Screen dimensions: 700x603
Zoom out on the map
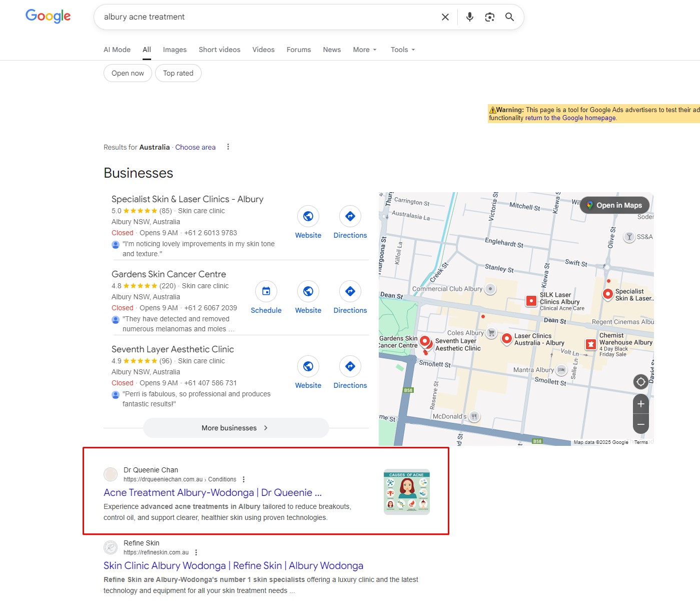[x=640, y=424]
